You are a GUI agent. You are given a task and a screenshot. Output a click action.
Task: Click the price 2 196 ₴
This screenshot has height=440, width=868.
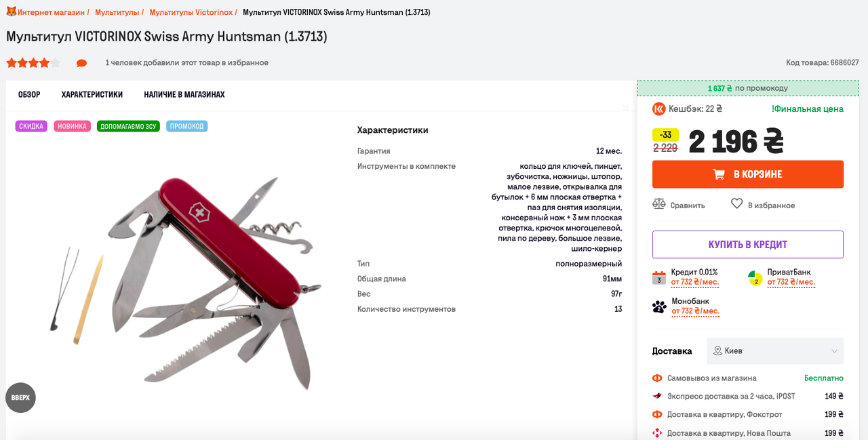736,142
